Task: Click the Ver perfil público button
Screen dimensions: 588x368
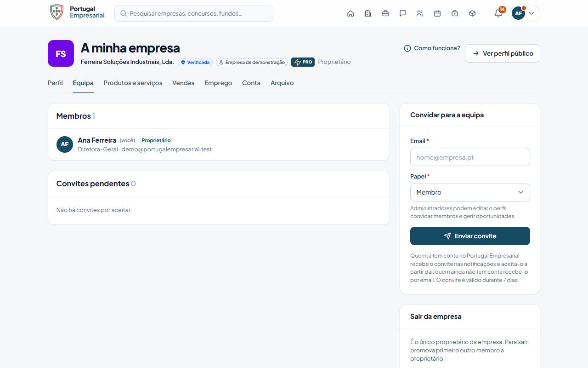Action: (503, 53)
